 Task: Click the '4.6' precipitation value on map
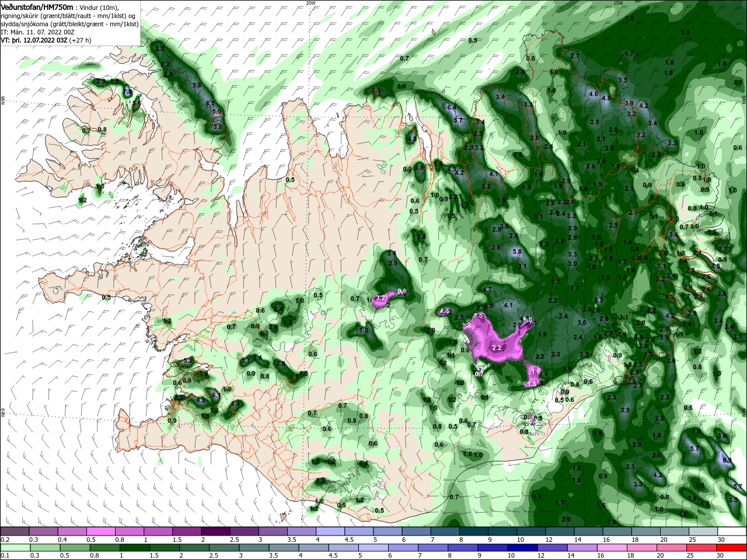click(x=594, y=94)
